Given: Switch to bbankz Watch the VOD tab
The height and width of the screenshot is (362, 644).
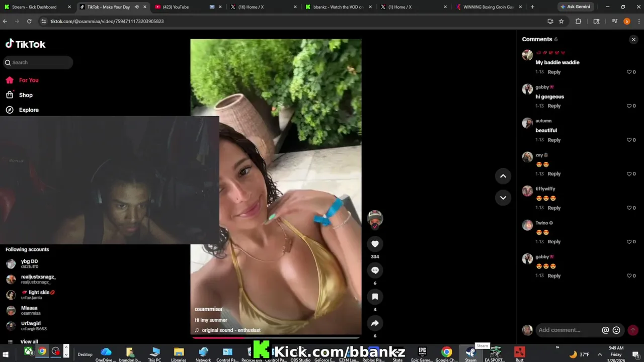Looking at the screenshot, I should tap(338, 7).
